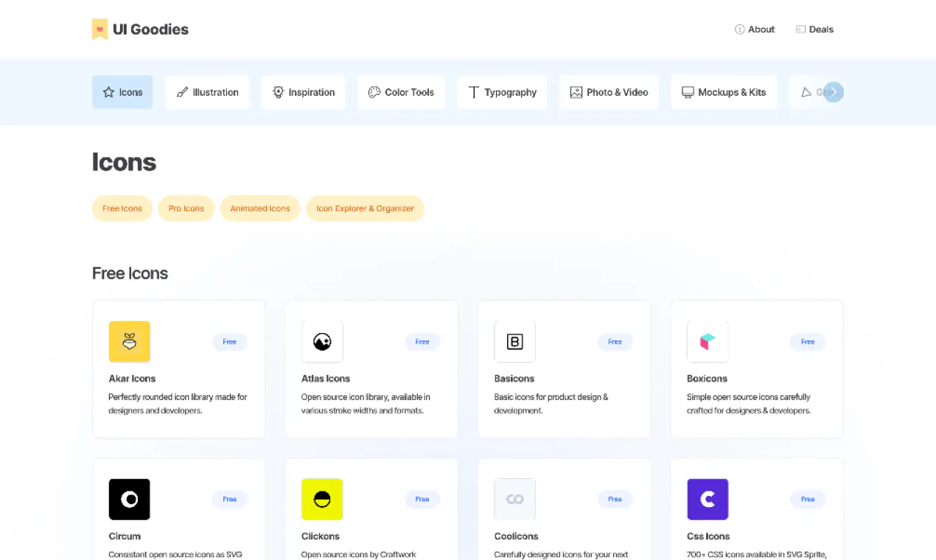Click the info icon beside About
Image resolution: width=936 pixels, height=560 pixels.
tap(739, 29)
